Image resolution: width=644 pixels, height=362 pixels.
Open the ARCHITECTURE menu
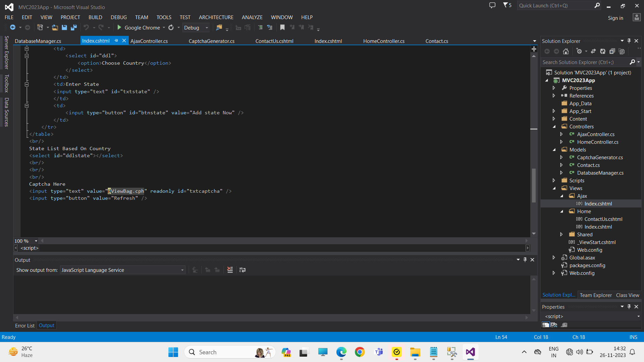coord(216,17)
